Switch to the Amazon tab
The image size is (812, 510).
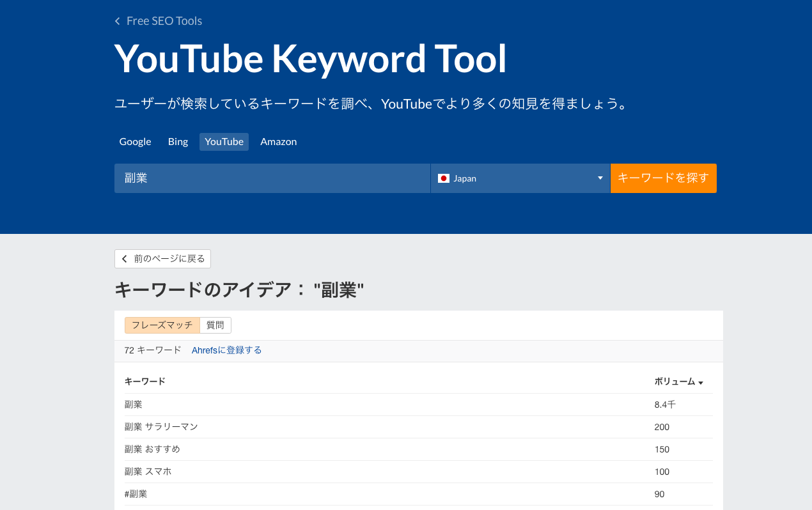tap(278, 142)
